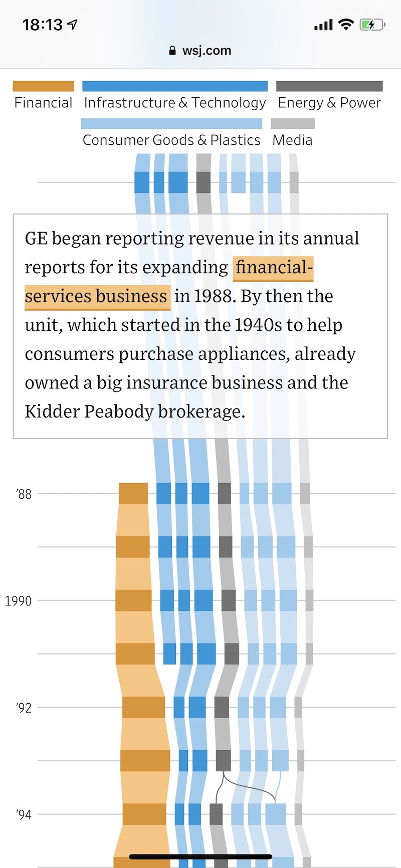The image size is (401, 868).
Task: Tap the orange Financial block at '88
Action: [x=133, y=494]
